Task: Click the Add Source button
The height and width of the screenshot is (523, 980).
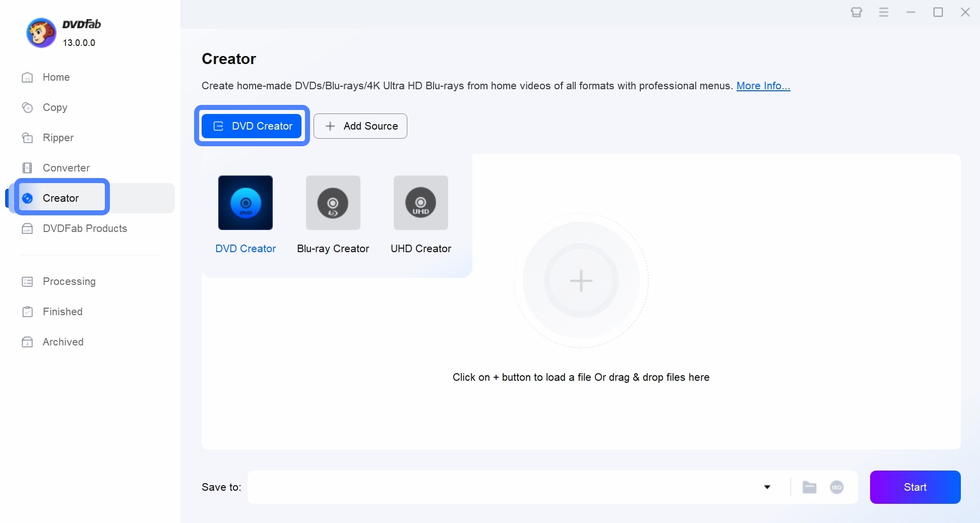Action: pos(360,126)
